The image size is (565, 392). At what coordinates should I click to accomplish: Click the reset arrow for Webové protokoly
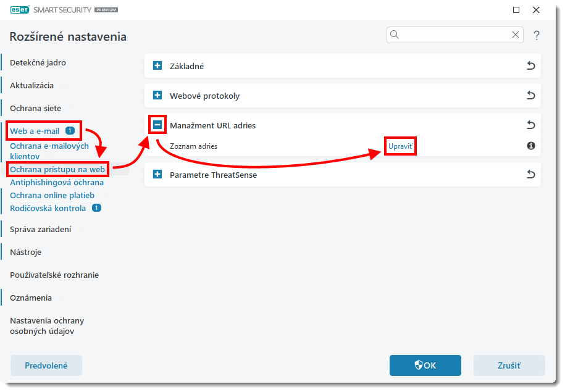(x=530, y=96)
